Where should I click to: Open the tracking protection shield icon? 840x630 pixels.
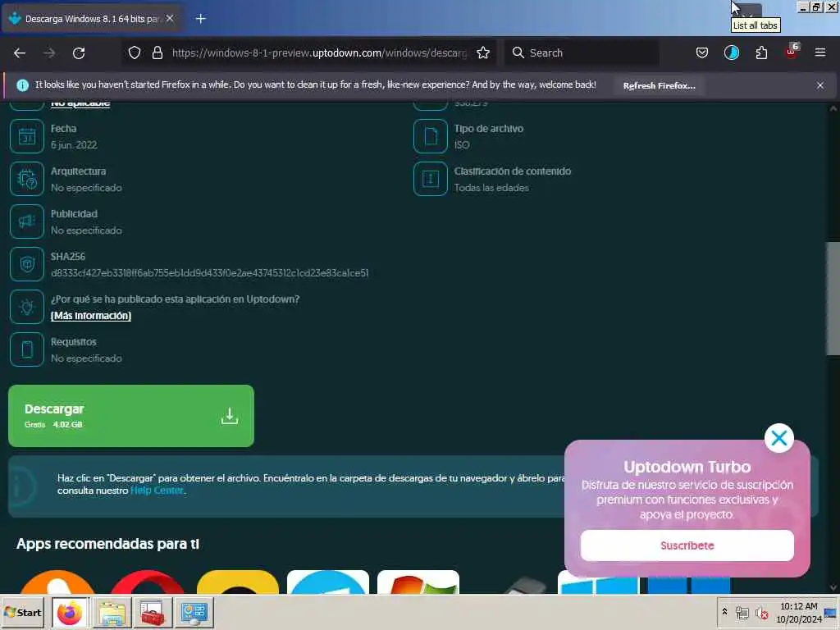(x=135, y=52)
